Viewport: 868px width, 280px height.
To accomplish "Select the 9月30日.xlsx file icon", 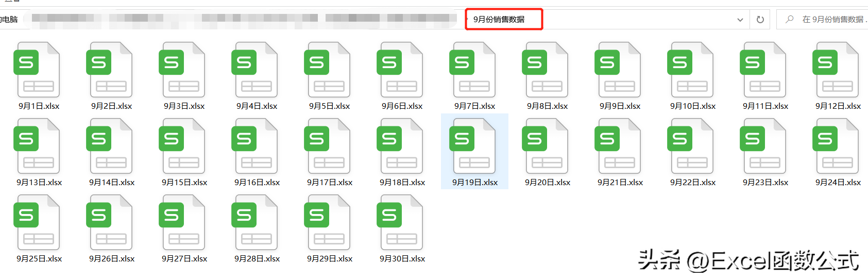I will 400,222.
